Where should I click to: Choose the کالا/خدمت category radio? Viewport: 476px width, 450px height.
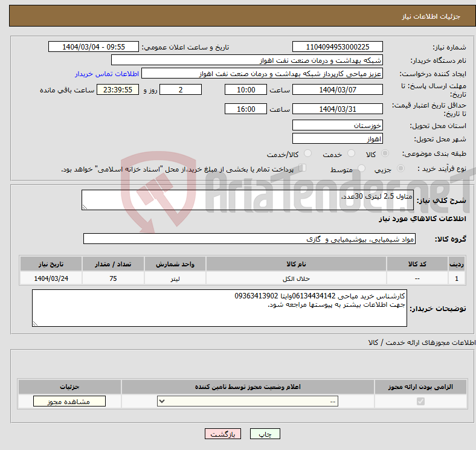click(307, 155)
